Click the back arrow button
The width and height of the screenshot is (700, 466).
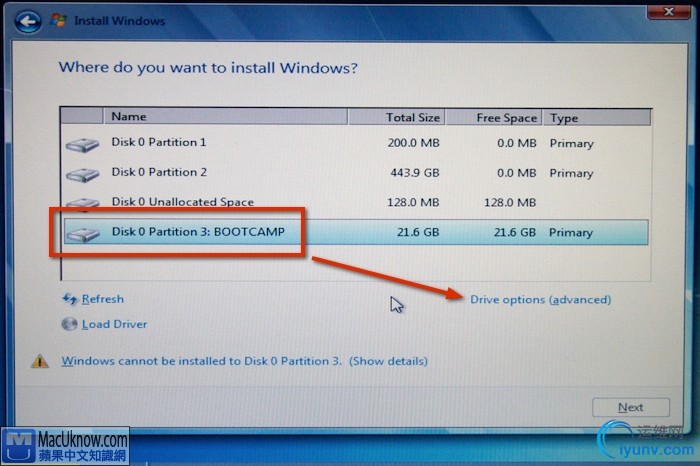[x=28, y=21]
